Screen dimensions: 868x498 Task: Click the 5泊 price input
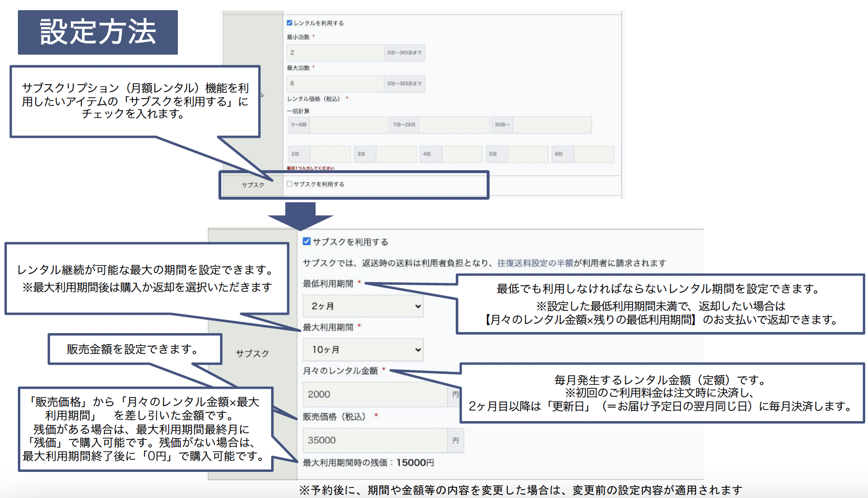coord(527,154)
